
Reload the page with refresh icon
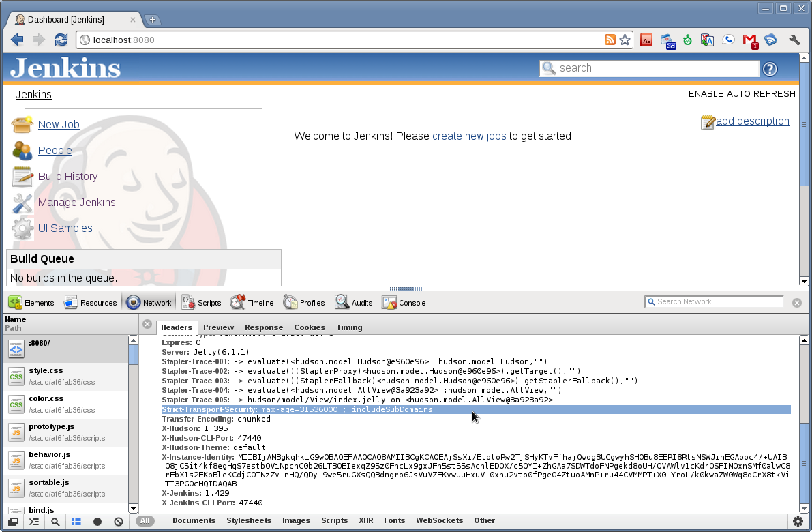pyautogui.click(x=61, y=40)
